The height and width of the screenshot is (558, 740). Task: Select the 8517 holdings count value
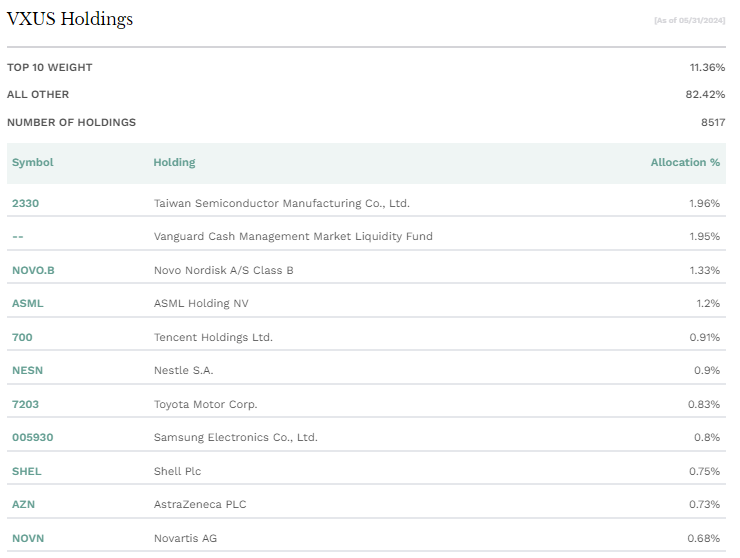713,122
